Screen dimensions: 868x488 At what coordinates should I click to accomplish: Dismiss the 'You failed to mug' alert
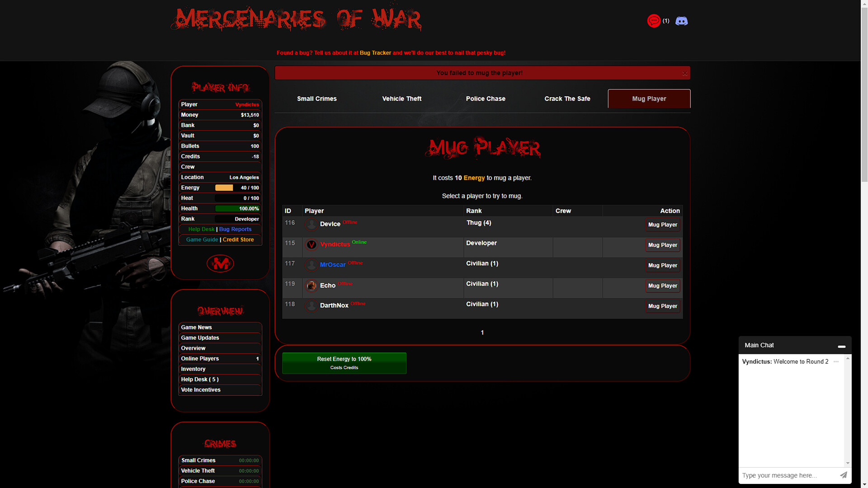tap(684, 73)
